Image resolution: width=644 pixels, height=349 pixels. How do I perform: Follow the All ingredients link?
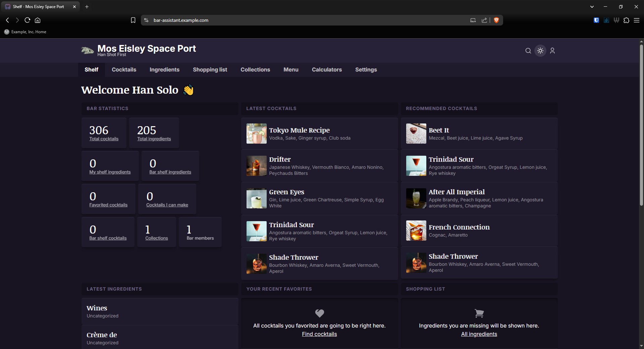[479, 334]
